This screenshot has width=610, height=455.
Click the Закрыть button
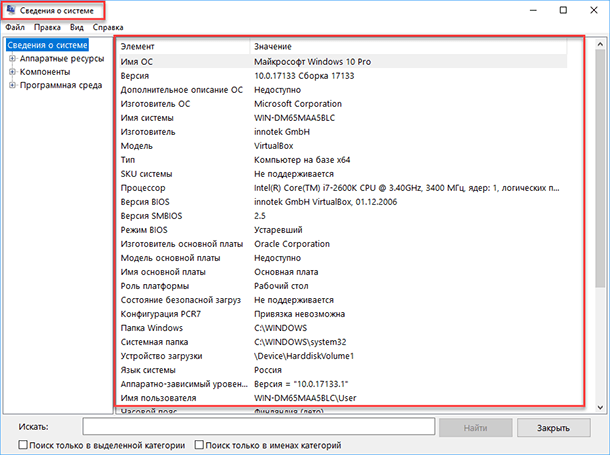pyautogui.click(x=553, y=428)
